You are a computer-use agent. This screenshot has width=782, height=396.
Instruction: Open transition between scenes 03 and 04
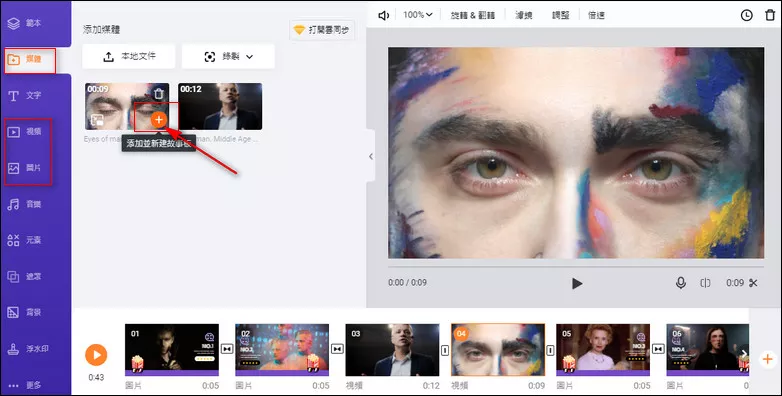[445, 351]
